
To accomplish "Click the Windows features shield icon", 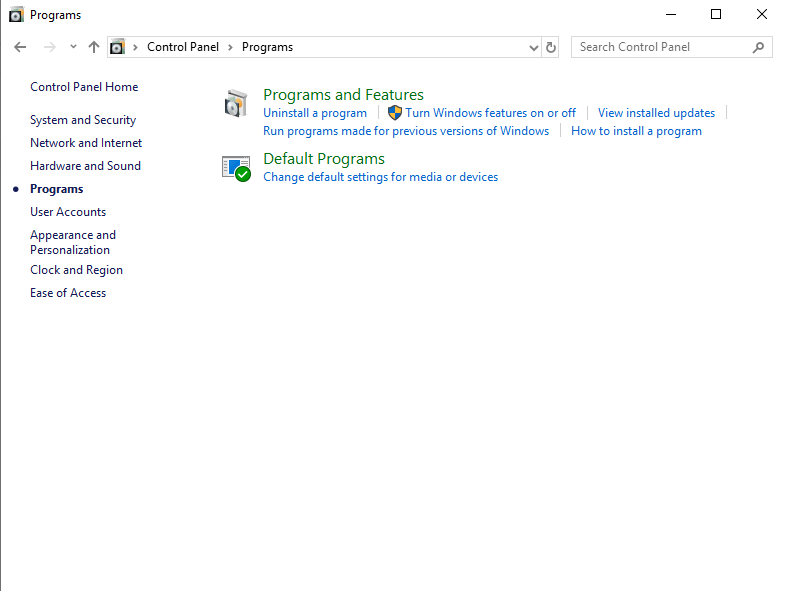I will (x=395, y=113).
